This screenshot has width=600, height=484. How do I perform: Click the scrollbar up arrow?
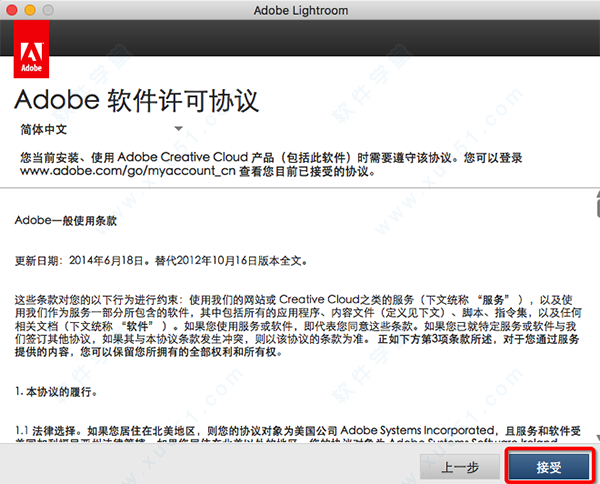pos(598,194)
